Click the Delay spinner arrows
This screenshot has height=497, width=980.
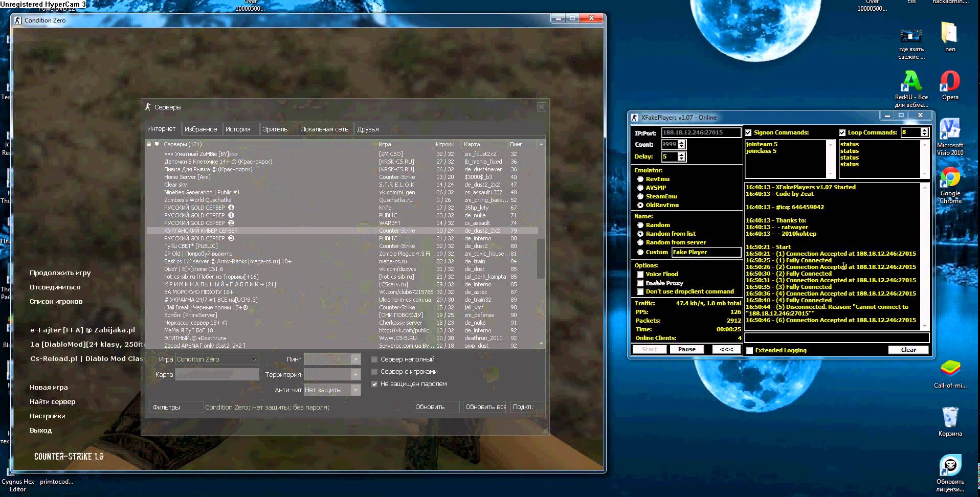click(681, 156)
